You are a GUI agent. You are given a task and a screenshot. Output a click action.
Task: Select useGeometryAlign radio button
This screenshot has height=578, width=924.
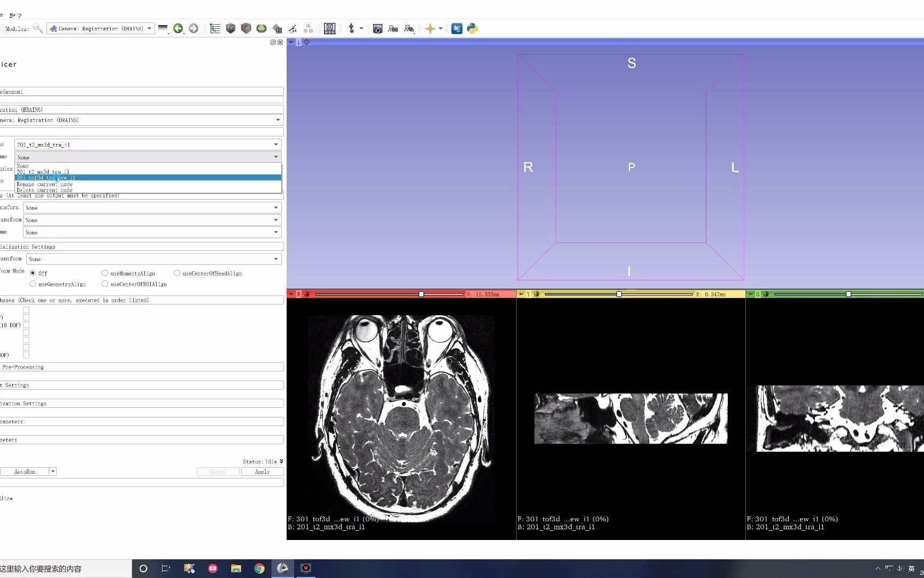(x=33, y=284)
